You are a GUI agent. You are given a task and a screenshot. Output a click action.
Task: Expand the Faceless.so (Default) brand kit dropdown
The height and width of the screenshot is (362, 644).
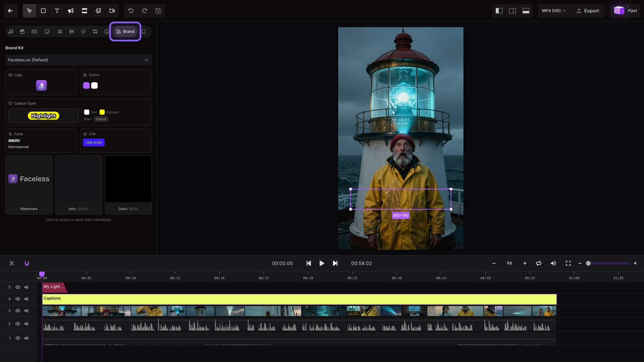pos(78,60)
